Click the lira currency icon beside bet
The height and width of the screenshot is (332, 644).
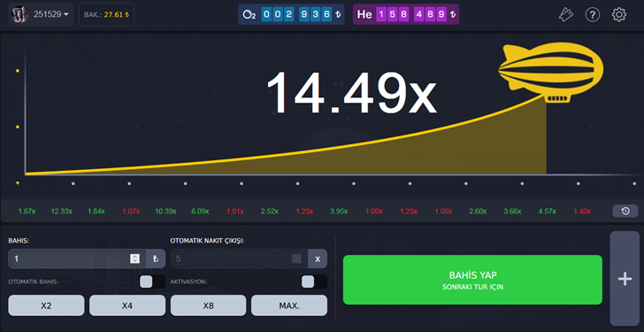[x=156, y=259]
